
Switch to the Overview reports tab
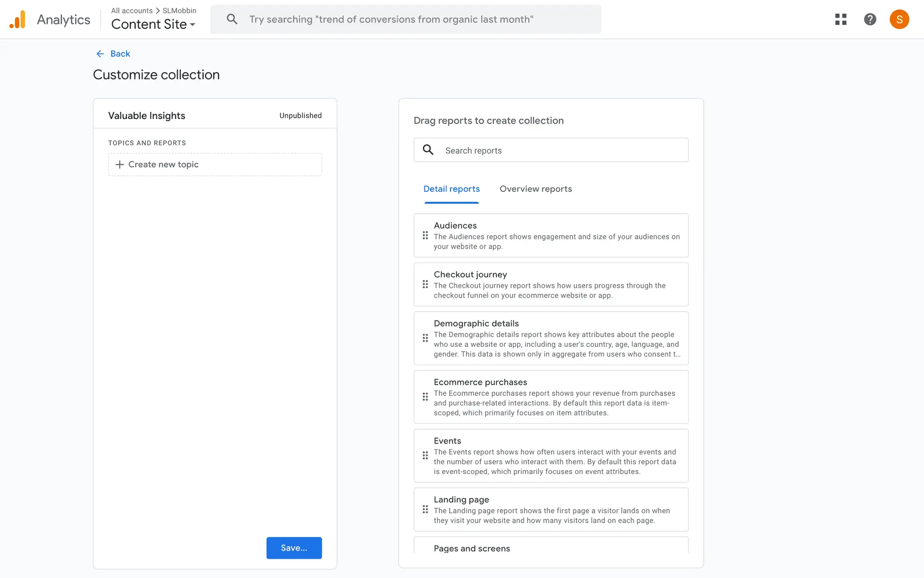tap(535, 189)
